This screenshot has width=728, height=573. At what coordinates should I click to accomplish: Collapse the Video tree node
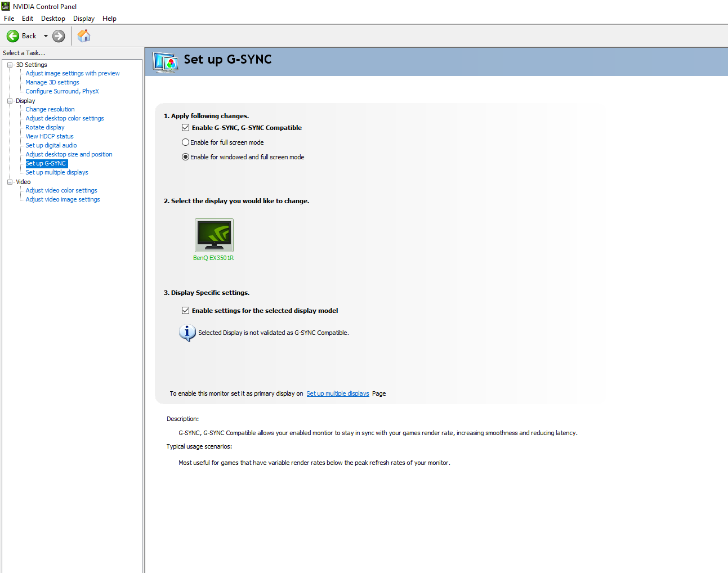(10, 182)
